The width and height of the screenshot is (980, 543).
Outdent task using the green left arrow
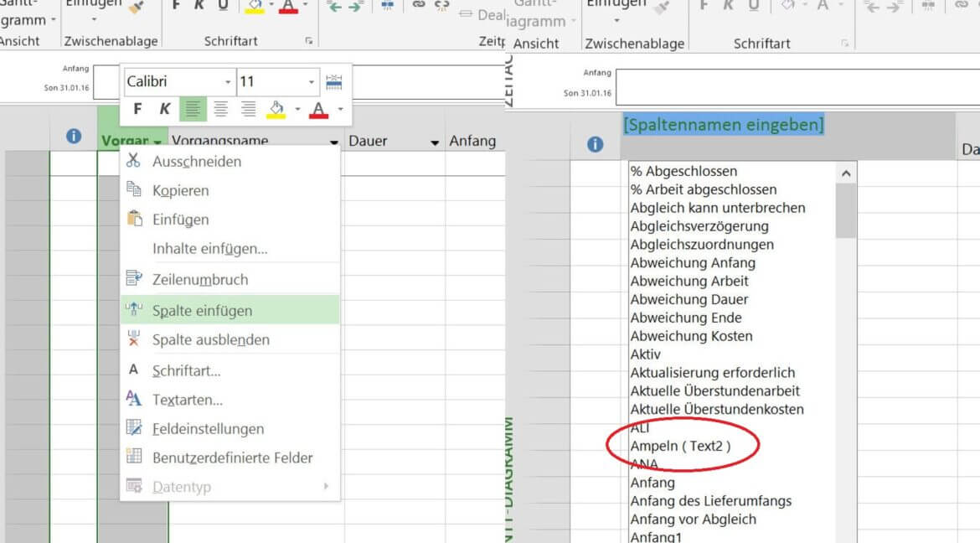coord(336,8)
